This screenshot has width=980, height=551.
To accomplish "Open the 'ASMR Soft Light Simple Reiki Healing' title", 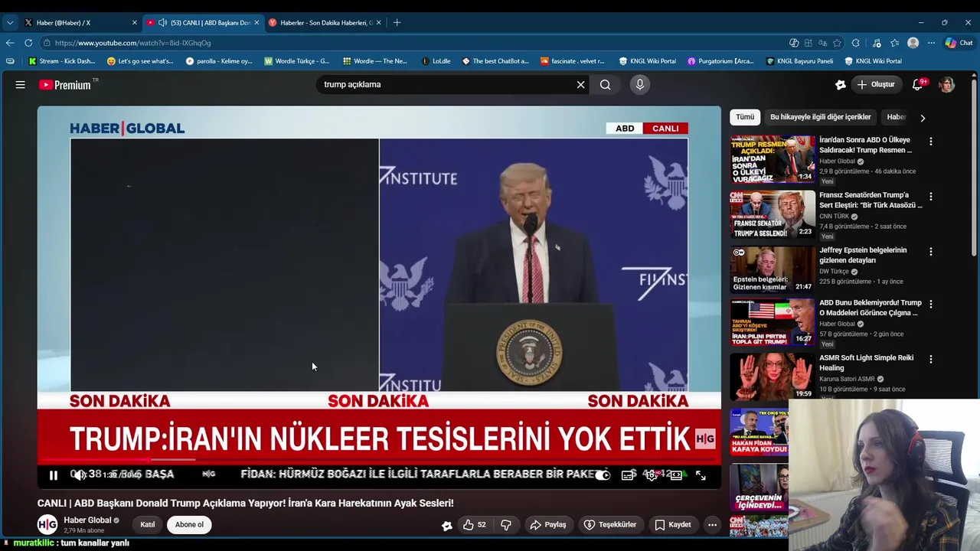I will 866,363.
